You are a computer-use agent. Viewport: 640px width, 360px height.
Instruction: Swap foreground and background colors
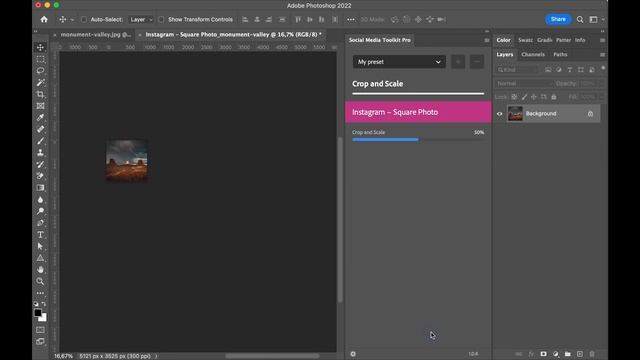[x=44, y=304]
